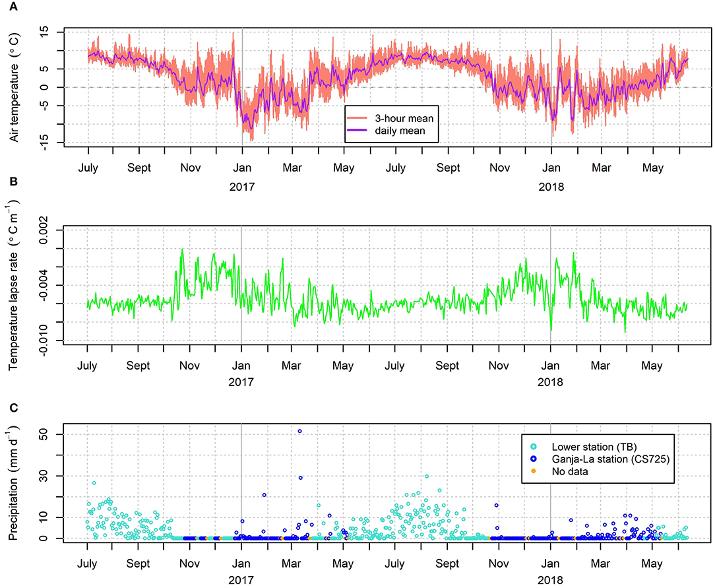Click the "Jan" label above 2017 in panel B

point(241,366)
